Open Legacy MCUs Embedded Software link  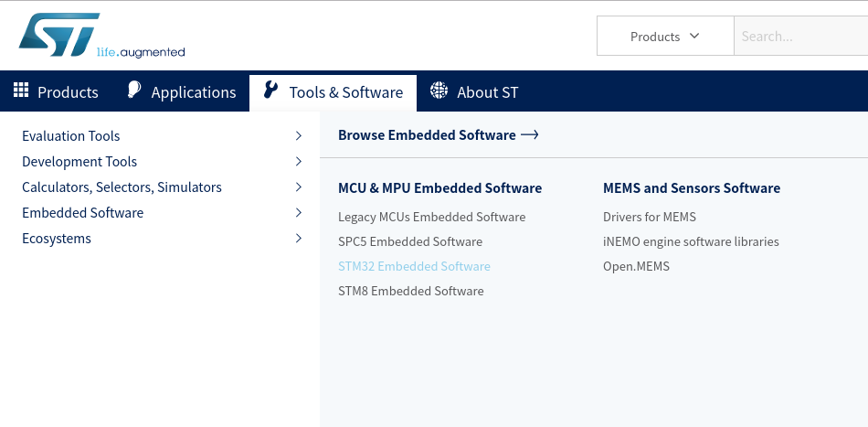pyautogui.click(x=432, y=217)
